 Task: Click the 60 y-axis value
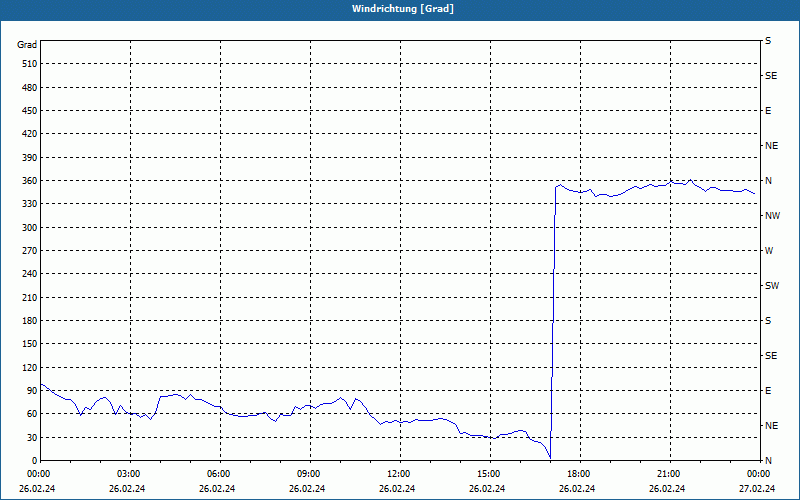[32, 414]
